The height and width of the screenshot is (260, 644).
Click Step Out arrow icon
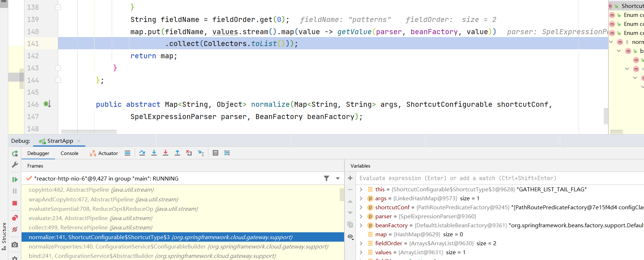177,153
